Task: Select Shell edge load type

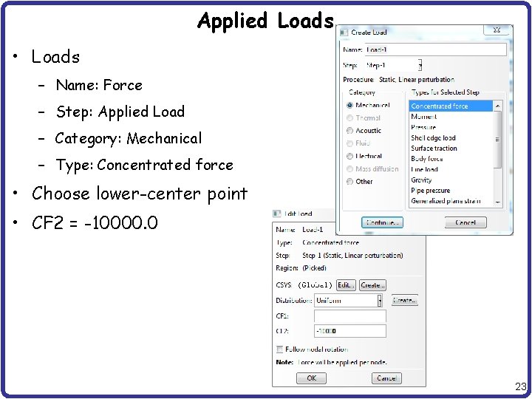Action: tap(451, 137)
